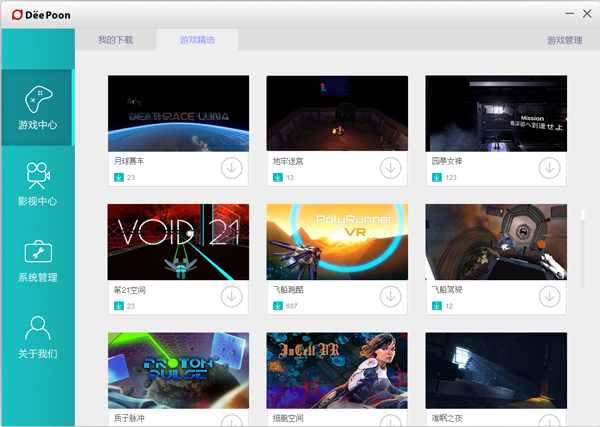Click the teal download count icon under 囧孪女神
Image resolution: width=600 pixels, height=427 pixels.
(x=437, y=178)
